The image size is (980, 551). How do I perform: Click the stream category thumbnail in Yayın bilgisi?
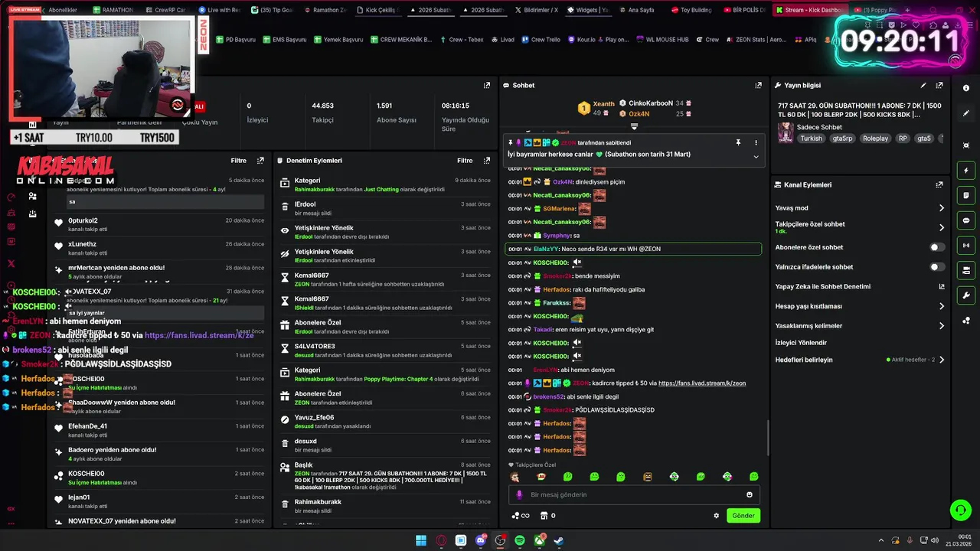point(785,132)
